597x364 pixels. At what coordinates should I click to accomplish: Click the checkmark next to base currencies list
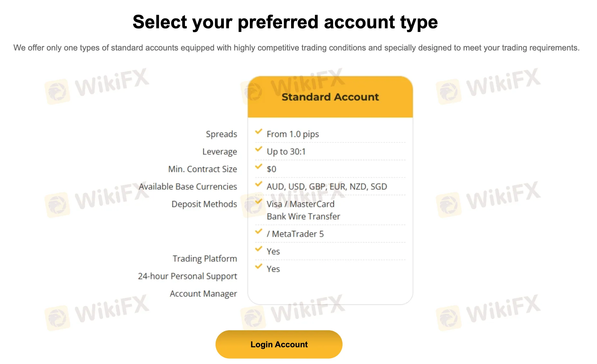pos(259,184)
